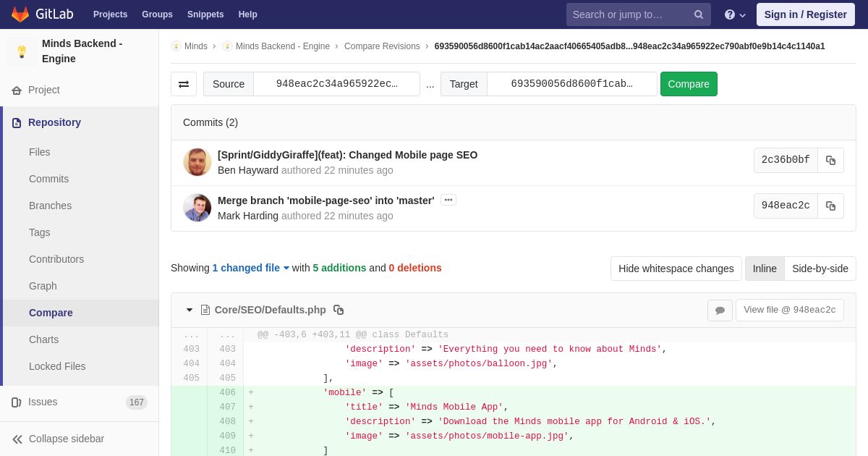
Task: Click new line number 409
Action: tap(227, 436)
